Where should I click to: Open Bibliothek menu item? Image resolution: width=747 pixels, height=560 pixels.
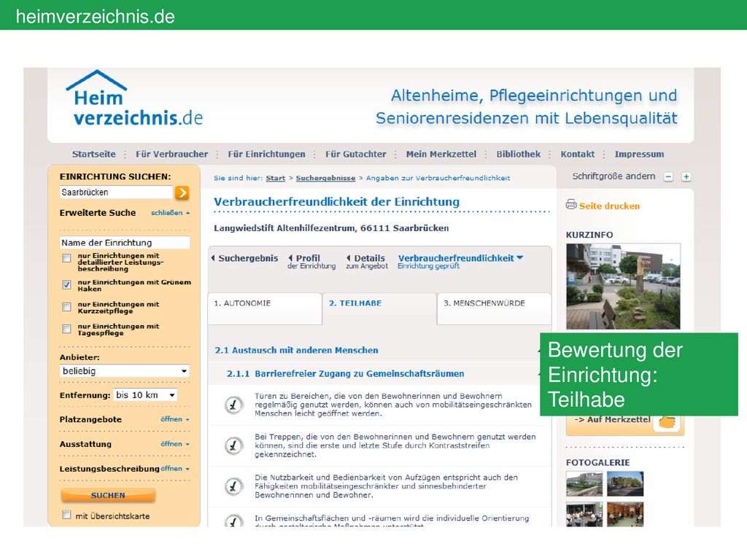(x=519, y=154)
